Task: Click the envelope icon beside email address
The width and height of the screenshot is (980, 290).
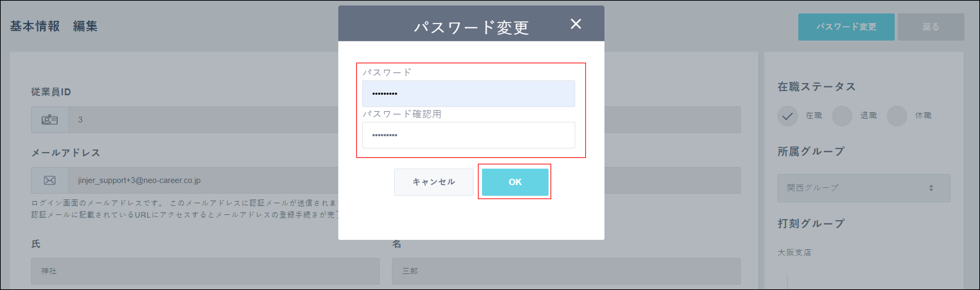Action: (49, 180)
